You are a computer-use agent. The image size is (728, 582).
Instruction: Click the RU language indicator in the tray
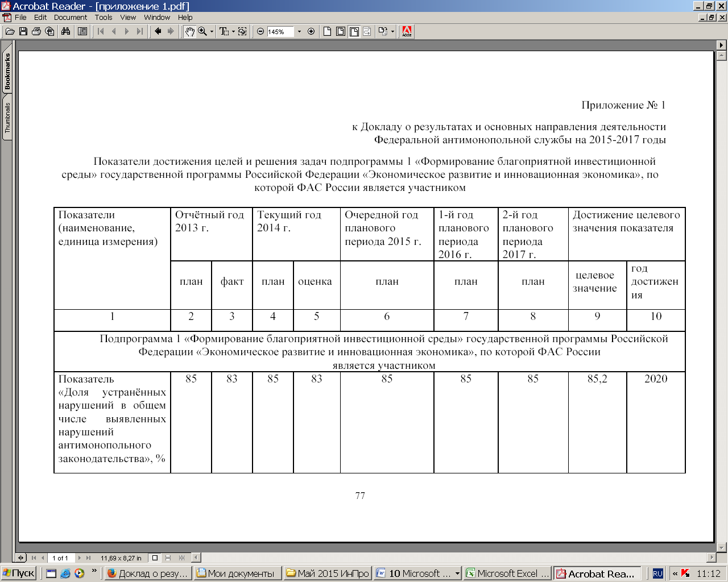pos(658,573)
